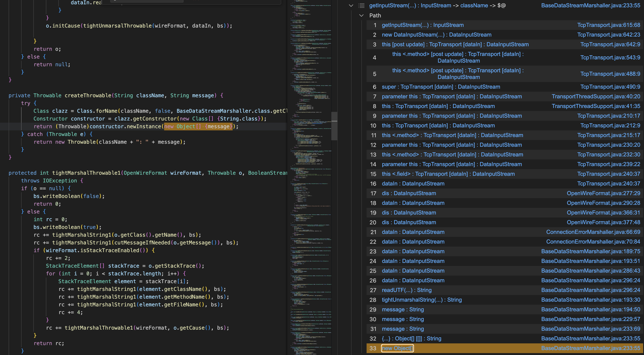Open location BaseDataStreamMarshaller.java:229:57
Image resolution: width=644 pixels, height=355 pixels.
point(591,319)
